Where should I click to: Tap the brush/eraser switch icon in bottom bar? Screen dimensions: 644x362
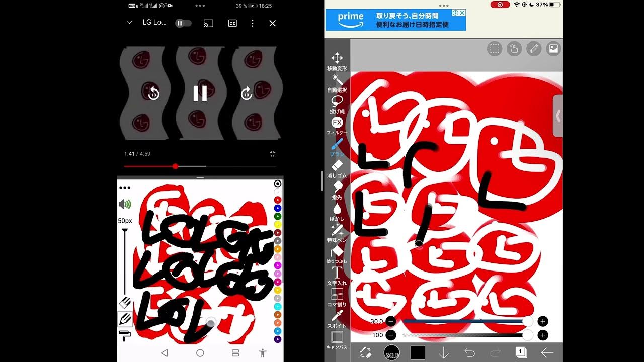[x=366, y=353]
